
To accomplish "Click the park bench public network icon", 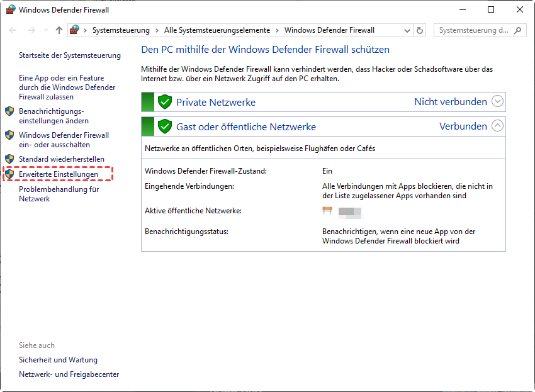I will (x=327, y=211).
